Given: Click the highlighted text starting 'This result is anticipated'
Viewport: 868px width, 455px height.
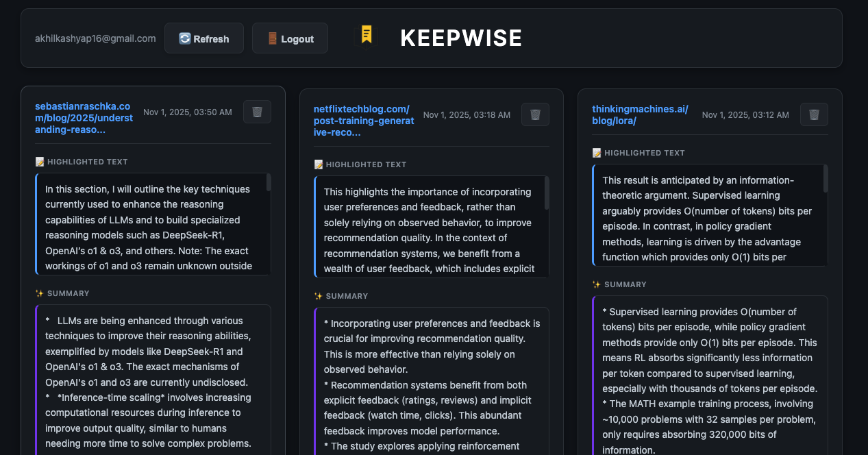Looking at the screenshot, I should coord(710,215).
